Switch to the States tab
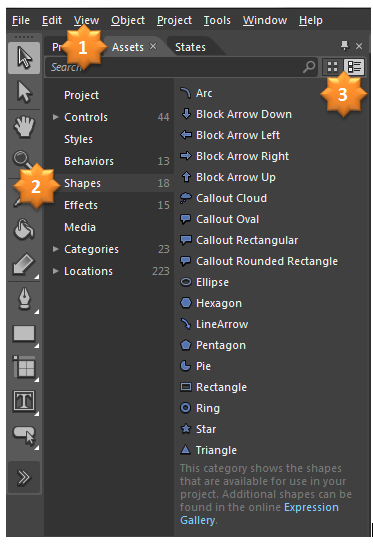 (190, 47)
